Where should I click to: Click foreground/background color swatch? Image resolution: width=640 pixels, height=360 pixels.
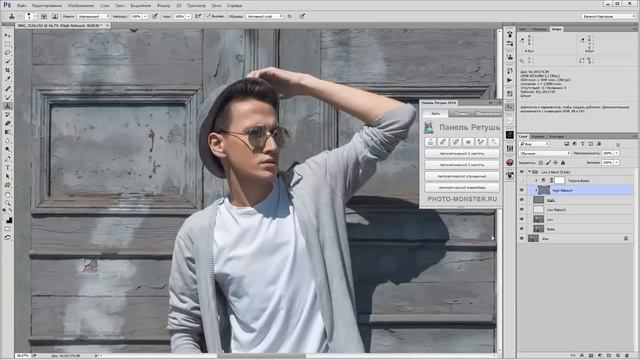pos(8,220)
